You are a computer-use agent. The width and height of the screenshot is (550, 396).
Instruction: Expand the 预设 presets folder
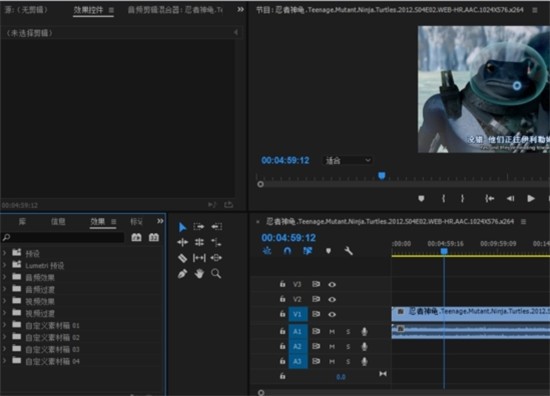point(5,253)
